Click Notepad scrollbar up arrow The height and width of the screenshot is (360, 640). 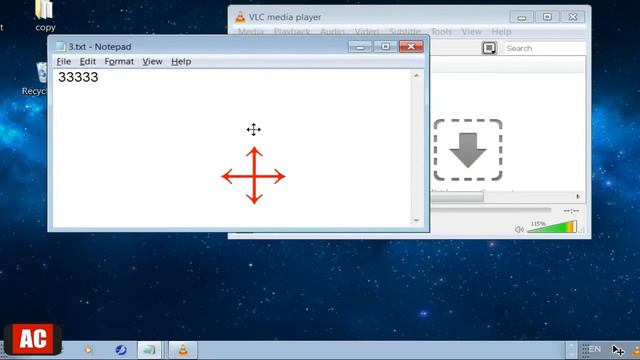(x=416, y=76)
